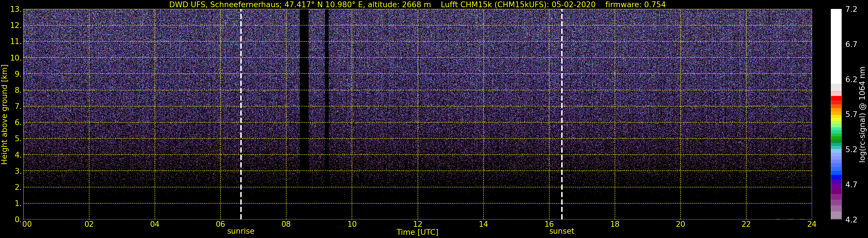Click the time tick label 02
The image size is (868, 238).
(89, 224)
